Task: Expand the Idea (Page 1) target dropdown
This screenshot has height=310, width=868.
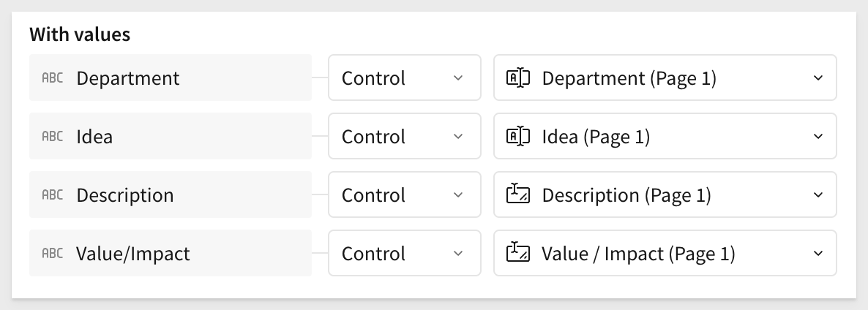Action: pyautogui.click(x=665, y=136)
